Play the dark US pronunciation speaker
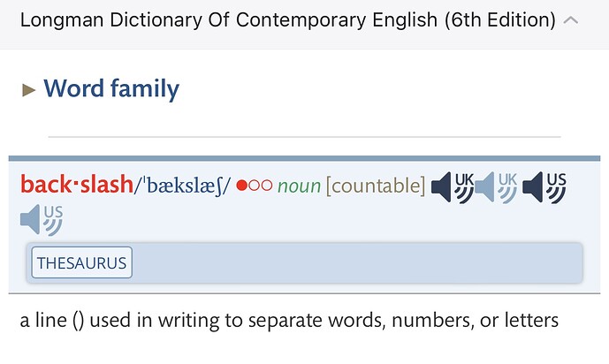The height and width of the screenshot is (364, 609). point(544,186)
